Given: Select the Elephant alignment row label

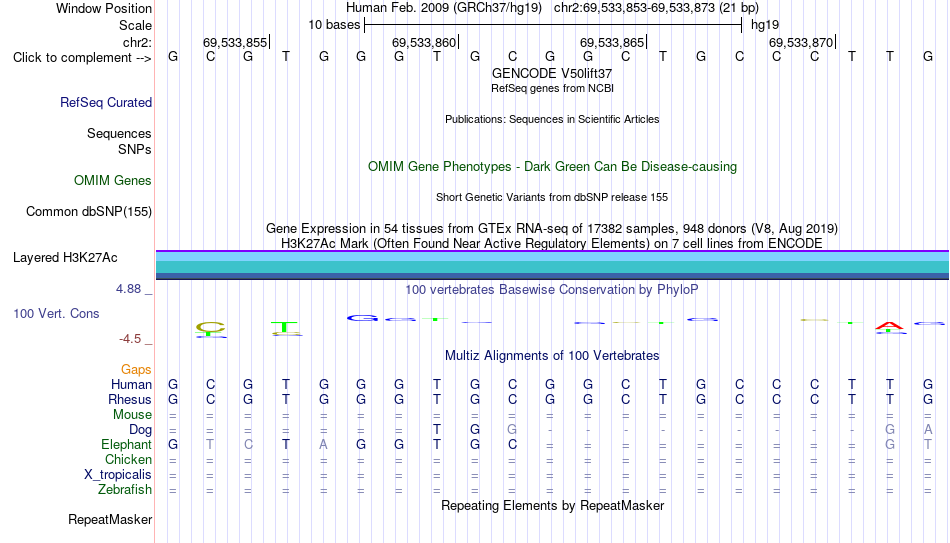Looking at the screenshot, I should (126, 445).
